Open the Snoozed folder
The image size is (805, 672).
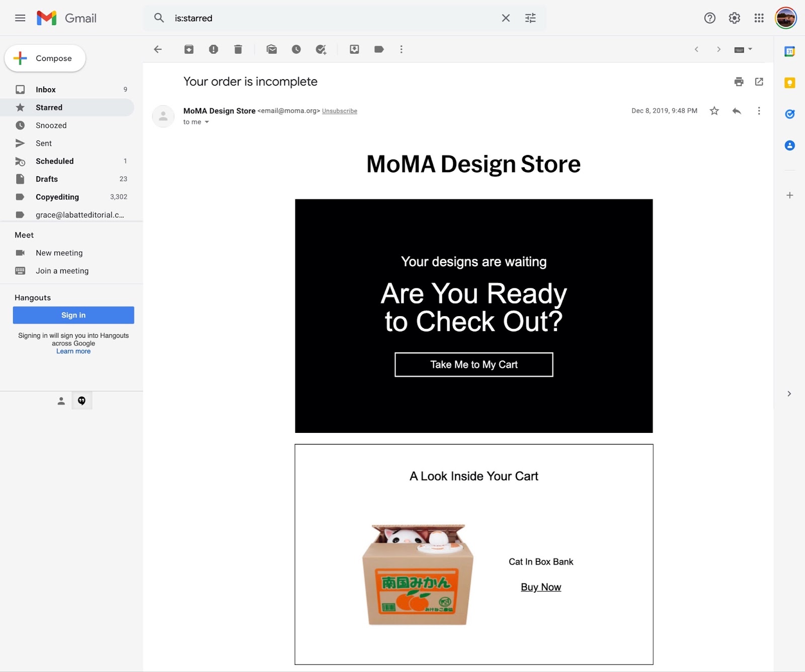[67, 125]
